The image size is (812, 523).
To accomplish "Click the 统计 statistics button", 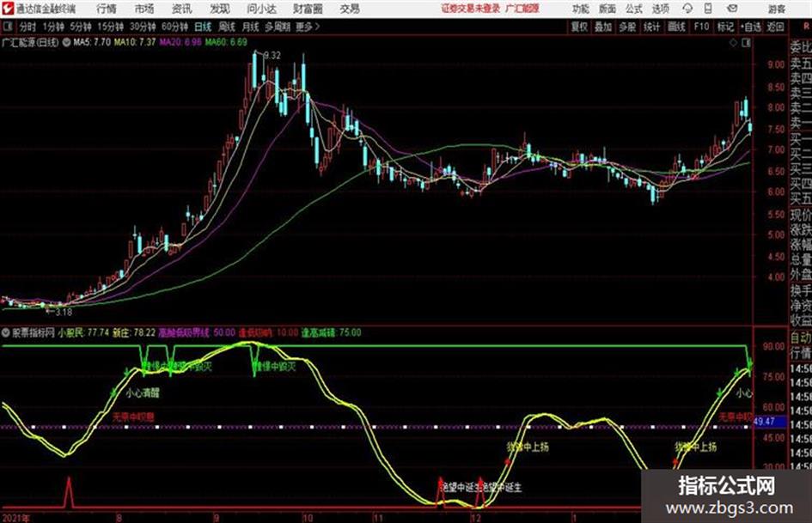I will coord(651,27).
